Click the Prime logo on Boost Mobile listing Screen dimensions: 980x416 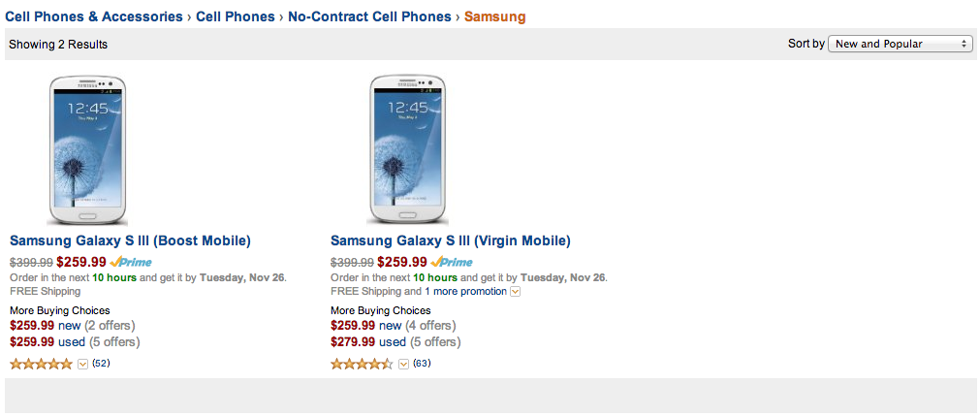pyautogui.click(x=131, y=262)
